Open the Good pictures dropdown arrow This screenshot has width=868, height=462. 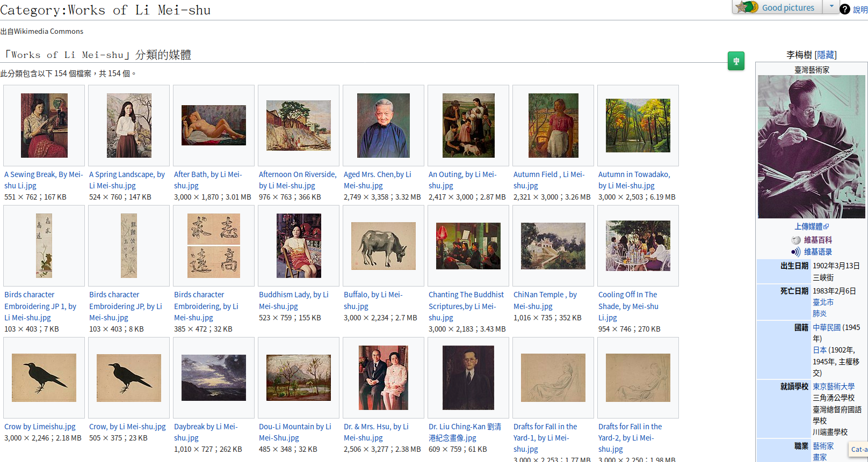tap(831, 6)
